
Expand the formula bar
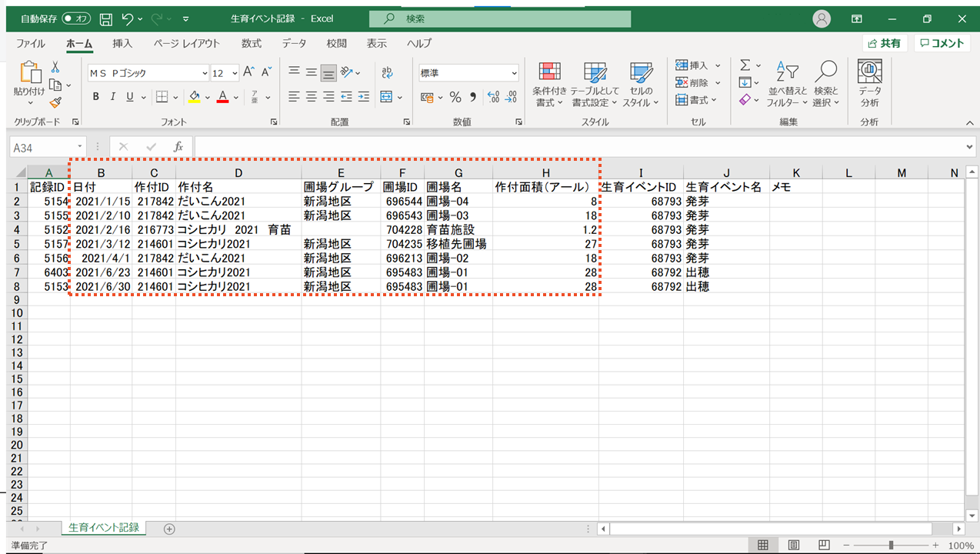coord(969,146)
